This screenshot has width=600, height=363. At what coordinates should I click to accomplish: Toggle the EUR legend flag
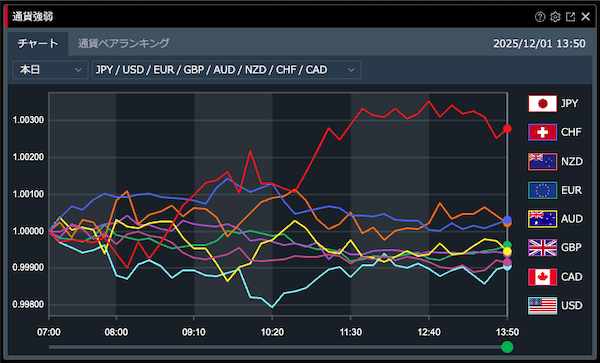543,190
